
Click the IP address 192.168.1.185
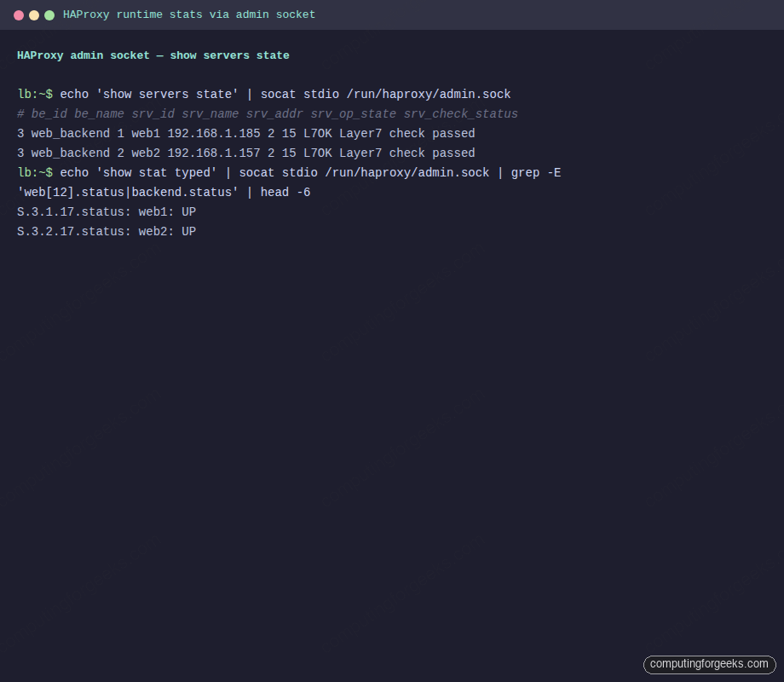tap(211, 133)
